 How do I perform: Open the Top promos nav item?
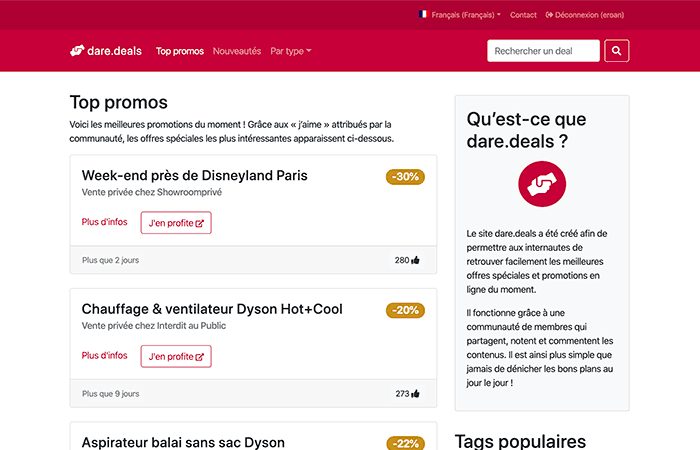[179, 51]
